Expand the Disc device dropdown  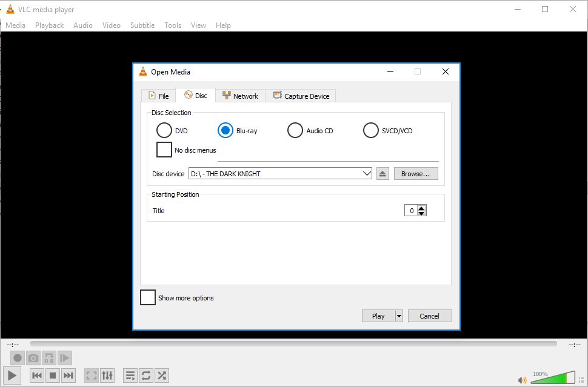[367, 174]
